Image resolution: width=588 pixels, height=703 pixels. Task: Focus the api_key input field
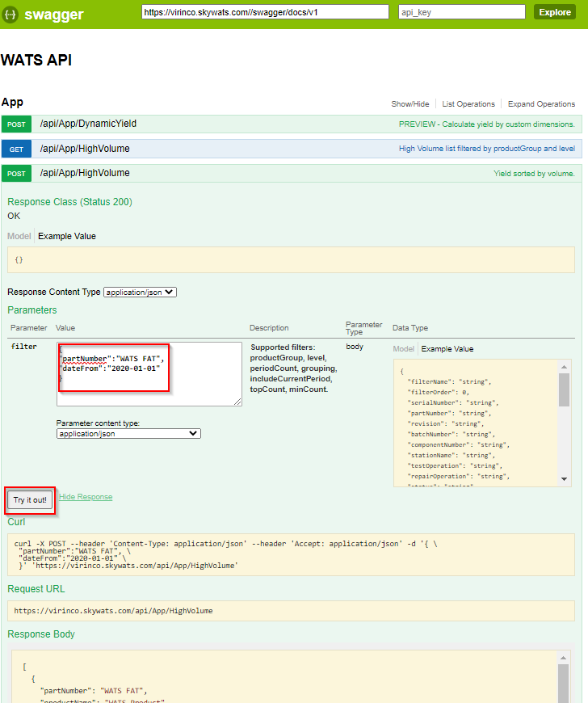462,12
